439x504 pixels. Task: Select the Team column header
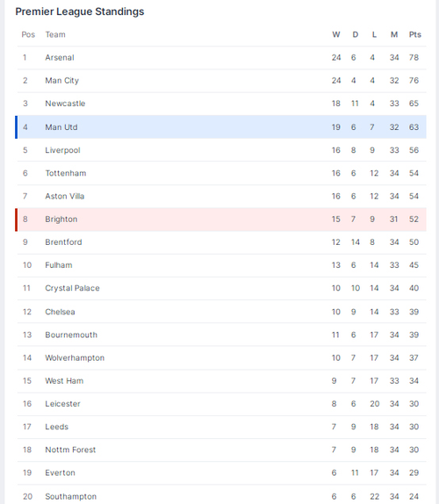[55, 34]
